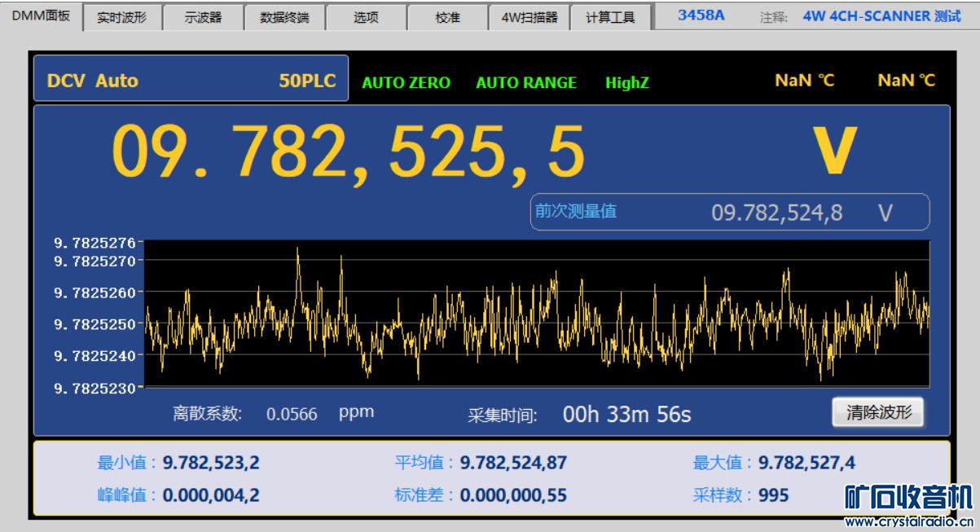Click the 3458A model label
The width and height of the screenshot is (980, 532).
coord(701,15)
